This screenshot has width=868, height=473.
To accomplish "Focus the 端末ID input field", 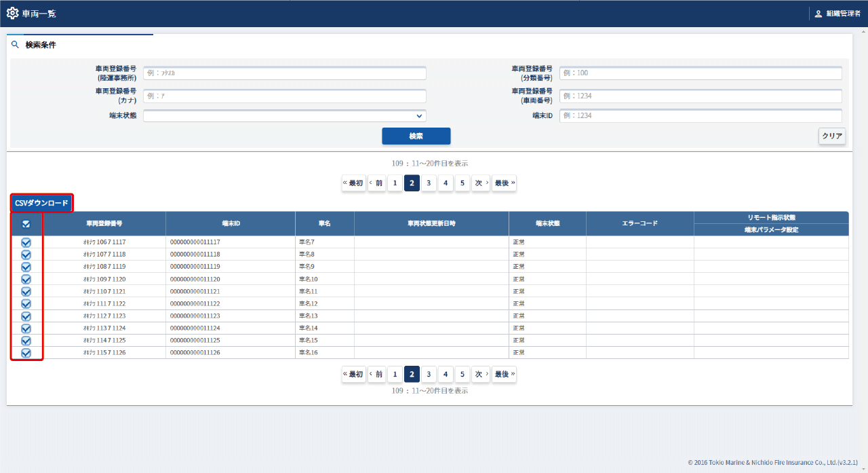I will [x=701, y=116].
